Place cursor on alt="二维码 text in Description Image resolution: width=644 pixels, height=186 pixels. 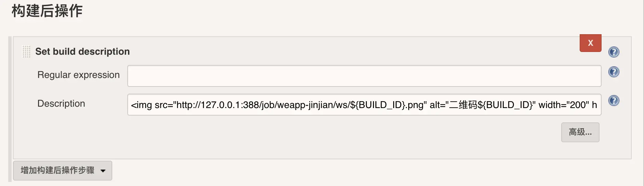point(453,105)
